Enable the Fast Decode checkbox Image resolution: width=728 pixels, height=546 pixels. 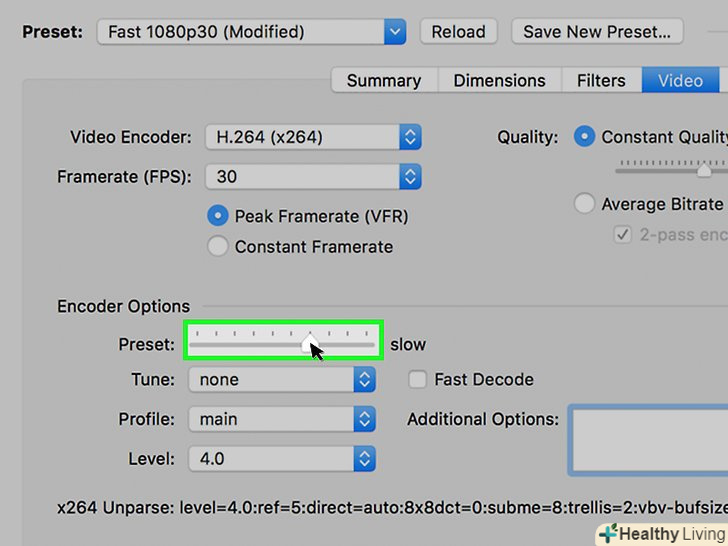click(x=418, y=380)
